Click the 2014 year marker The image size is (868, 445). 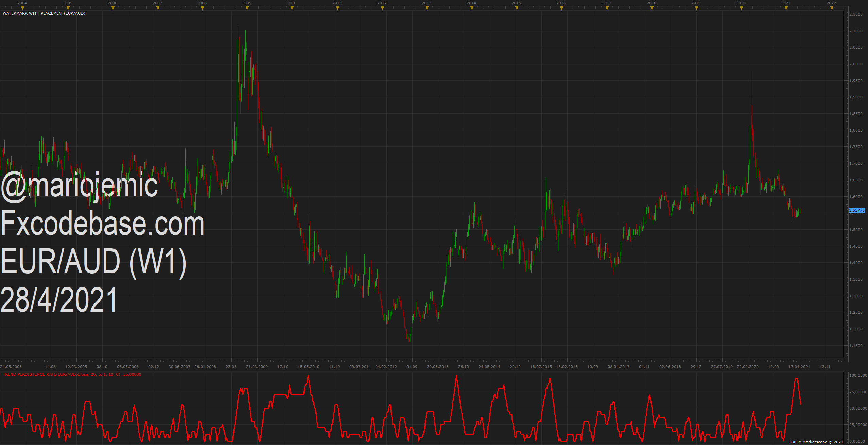coord(471,3)
